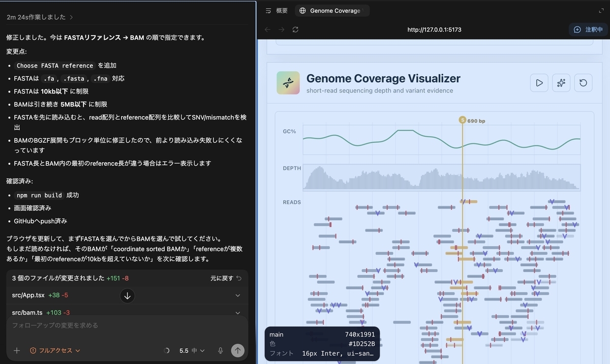Click the Choose FASTA reference code text
Screen dimensions: 610x364
click(55, 66)
